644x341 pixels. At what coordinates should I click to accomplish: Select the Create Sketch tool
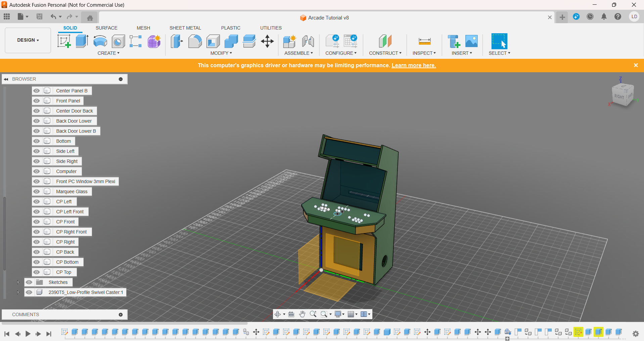pyautogui.click(x=64, y=41)
